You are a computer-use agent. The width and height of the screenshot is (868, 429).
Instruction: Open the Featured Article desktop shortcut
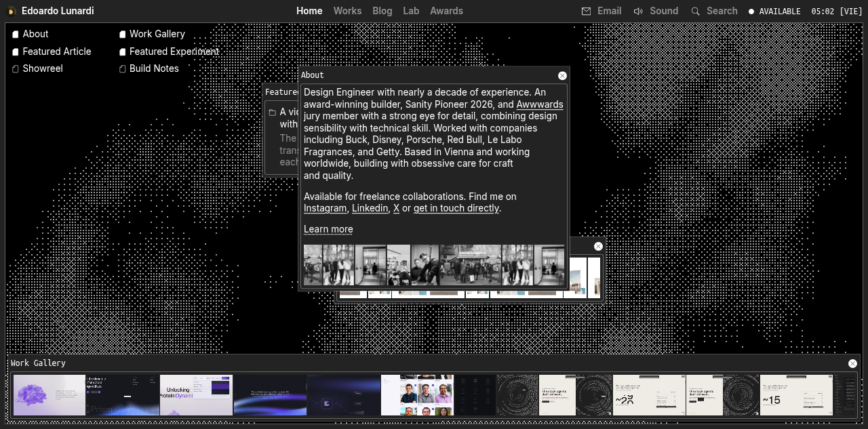coord(51,52)
